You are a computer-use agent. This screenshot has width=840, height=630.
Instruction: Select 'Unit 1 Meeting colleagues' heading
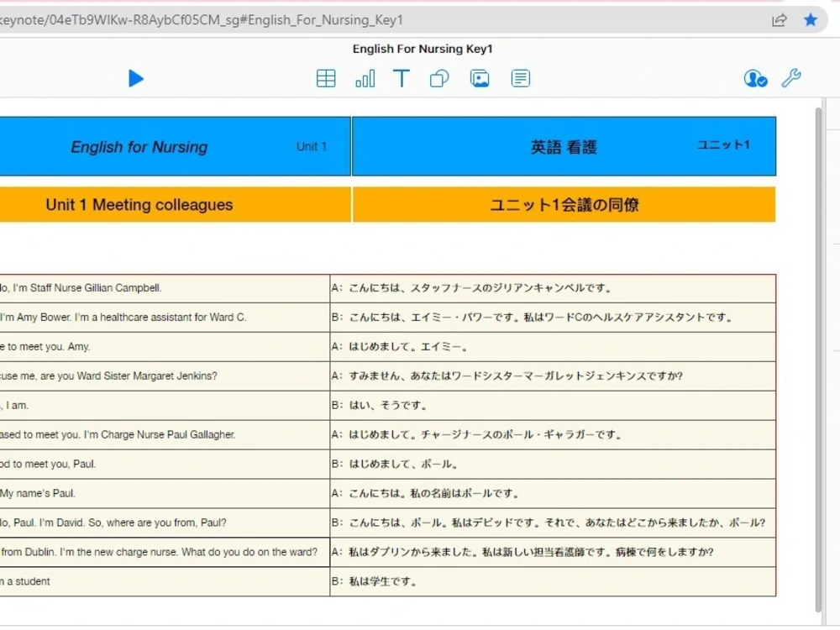pos(139,205)
